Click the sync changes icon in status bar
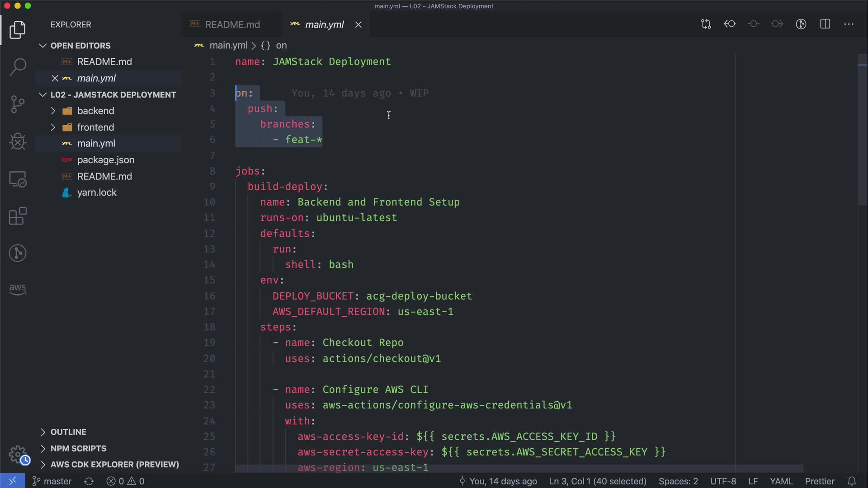 (x=89, y=481)
